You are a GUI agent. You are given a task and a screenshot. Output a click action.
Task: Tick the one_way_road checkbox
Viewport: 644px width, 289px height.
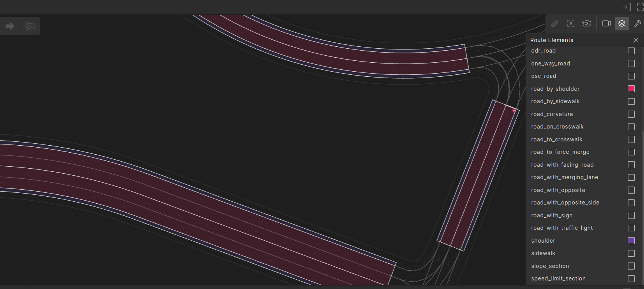(631, 63)
